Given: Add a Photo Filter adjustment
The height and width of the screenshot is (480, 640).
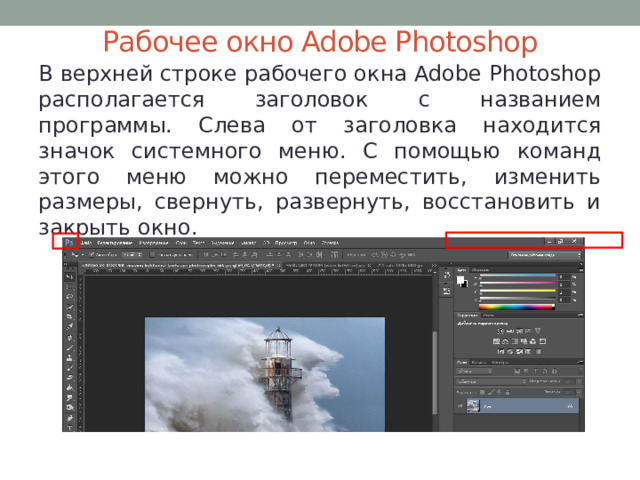Looking at the screenshot, I should click(524, 341).
